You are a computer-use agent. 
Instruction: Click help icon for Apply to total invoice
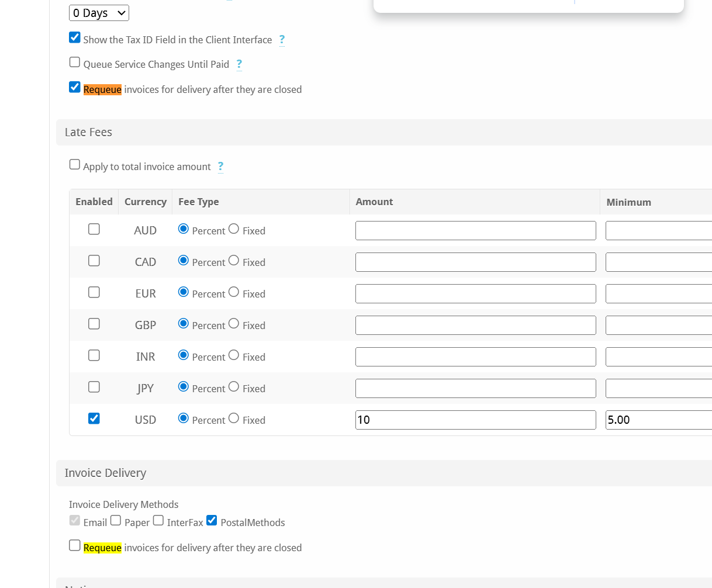coord(220,167)
